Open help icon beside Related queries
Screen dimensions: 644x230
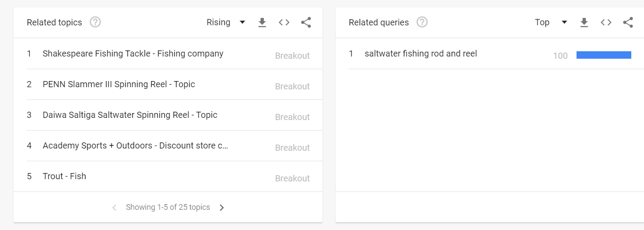point(422,22)
